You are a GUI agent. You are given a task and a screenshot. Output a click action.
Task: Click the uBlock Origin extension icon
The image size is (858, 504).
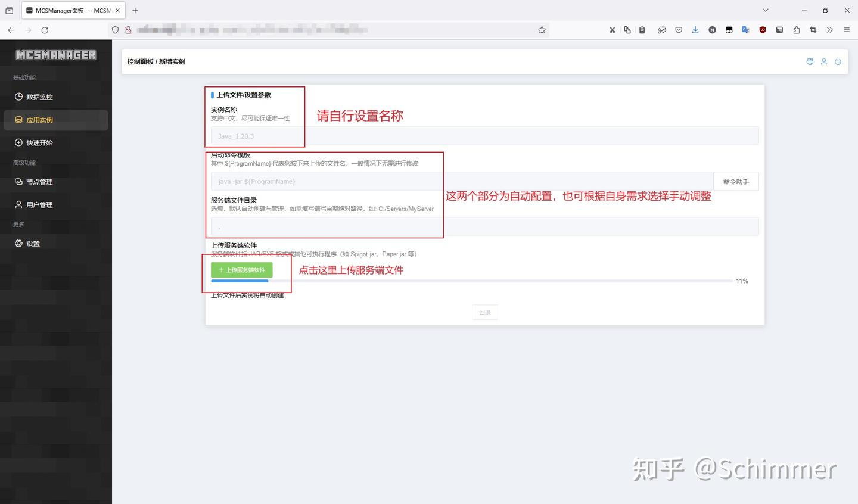(763, 29)
